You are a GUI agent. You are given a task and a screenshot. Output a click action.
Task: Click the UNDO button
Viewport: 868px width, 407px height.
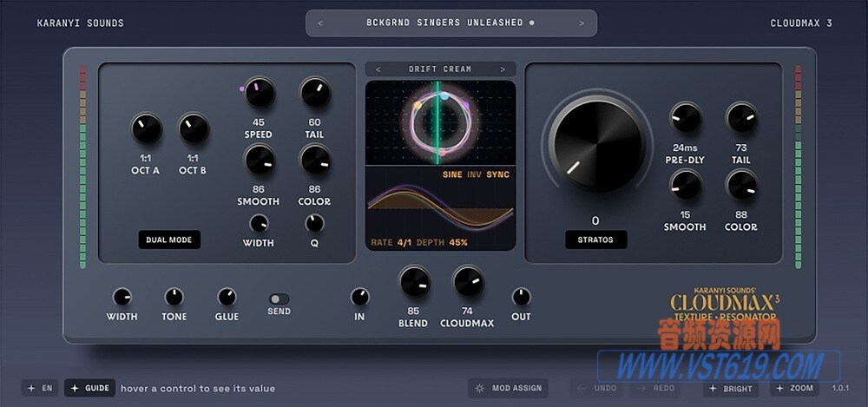tap(598, 388)
